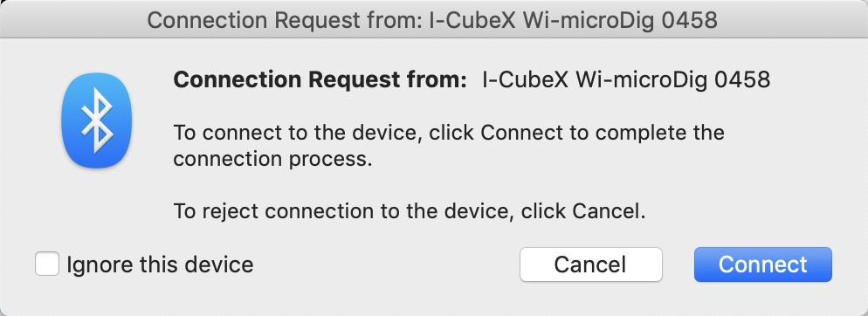The width and height of the screenshot is (868, 316).
Task: Click the word Cancel in the reject instruction
Action: point(609,211)
